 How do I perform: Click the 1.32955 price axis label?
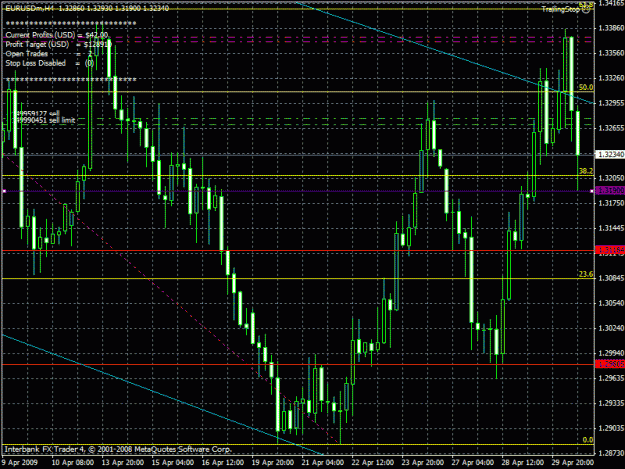click(x=611, y=103)
